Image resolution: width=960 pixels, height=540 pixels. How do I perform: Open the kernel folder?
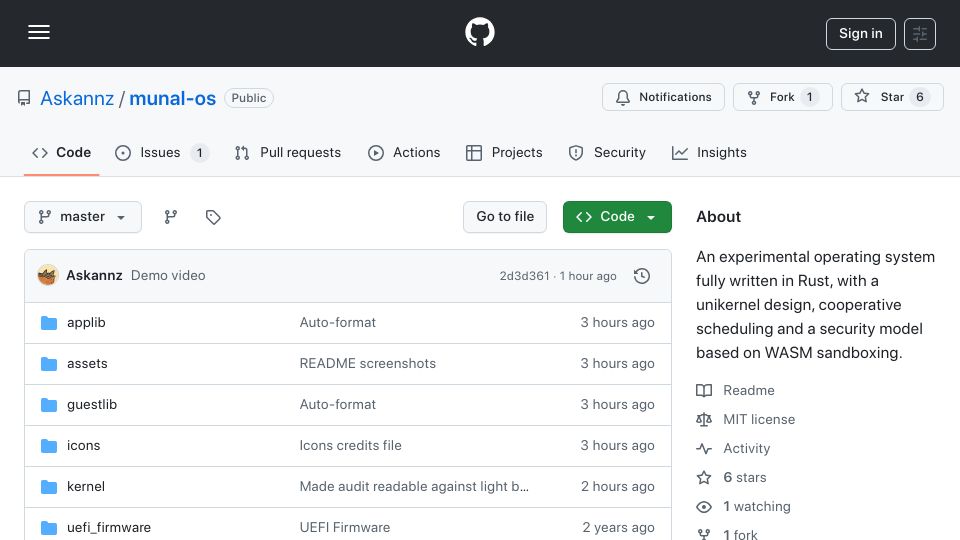tap(86, 487)
